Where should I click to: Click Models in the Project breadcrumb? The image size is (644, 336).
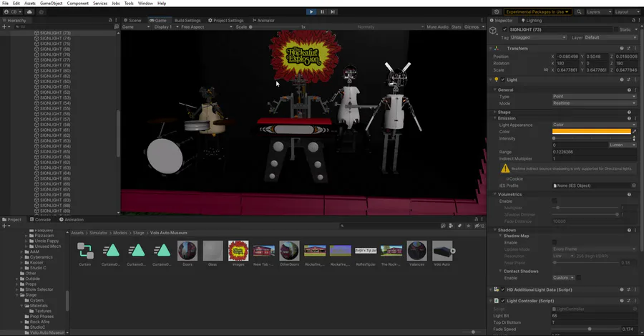[120, 233]
